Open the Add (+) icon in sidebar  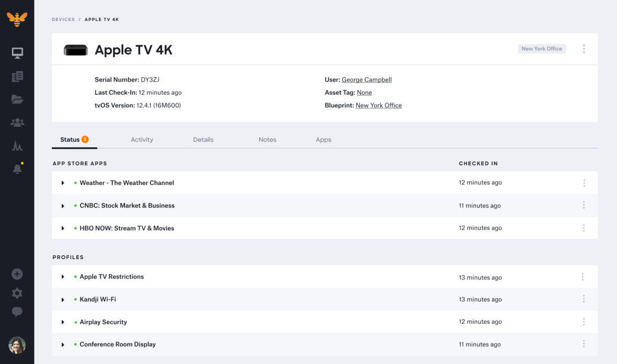coord(17,274)
